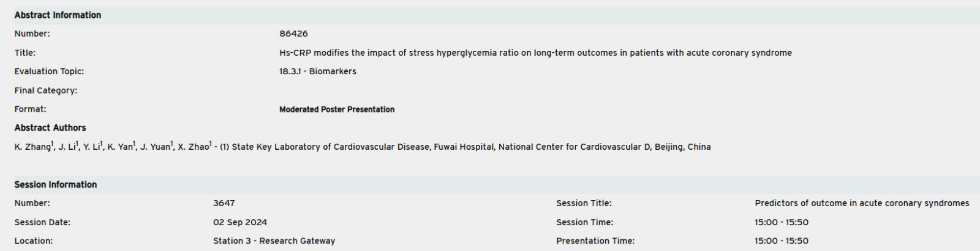Select the Evaluation Topic label
Screen dimensions: 980x251
tap(49, 72)
